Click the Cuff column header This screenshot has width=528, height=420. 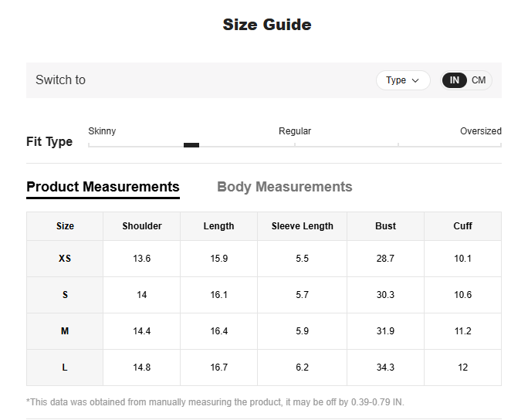[462, 226]
